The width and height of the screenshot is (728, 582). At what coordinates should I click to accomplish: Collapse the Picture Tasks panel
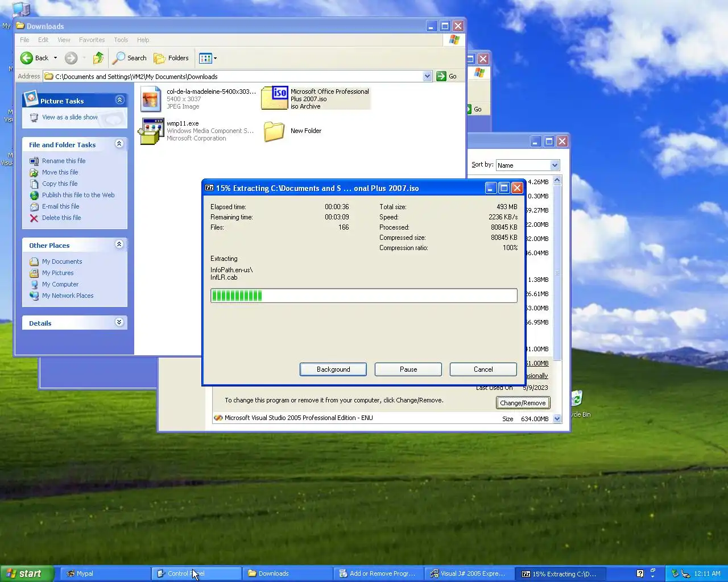click(119, 100)
